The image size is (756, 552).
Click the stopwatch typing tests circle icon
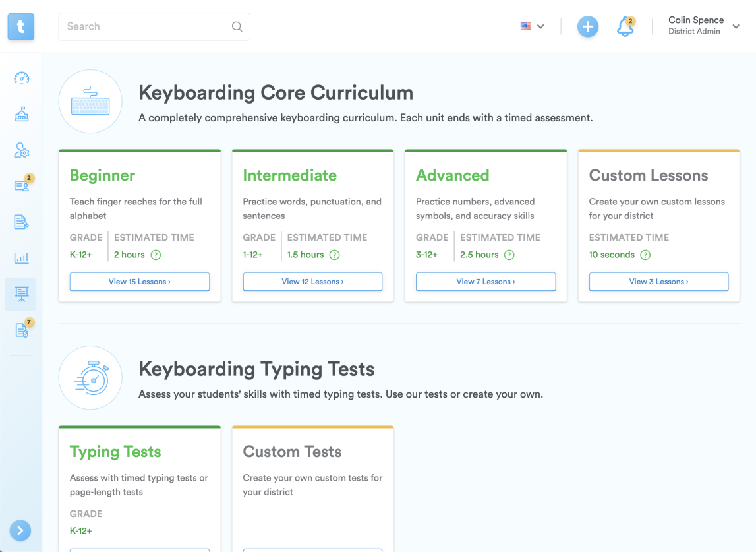point(90,378)
